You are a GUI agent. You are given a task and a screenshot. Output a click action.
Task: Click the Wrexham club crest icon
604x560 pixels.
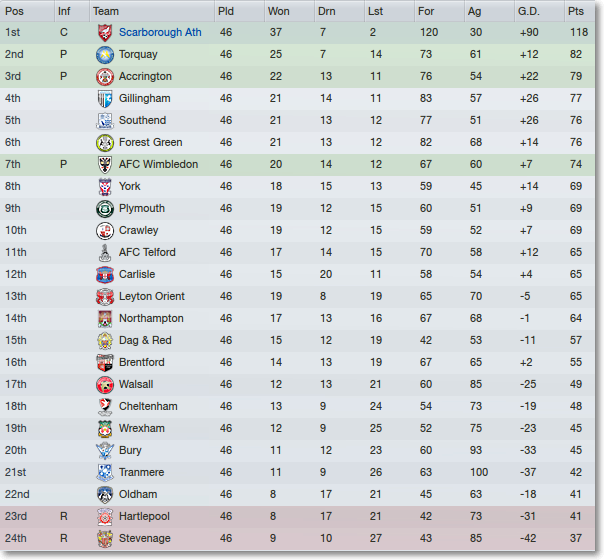tap(105, 428)
